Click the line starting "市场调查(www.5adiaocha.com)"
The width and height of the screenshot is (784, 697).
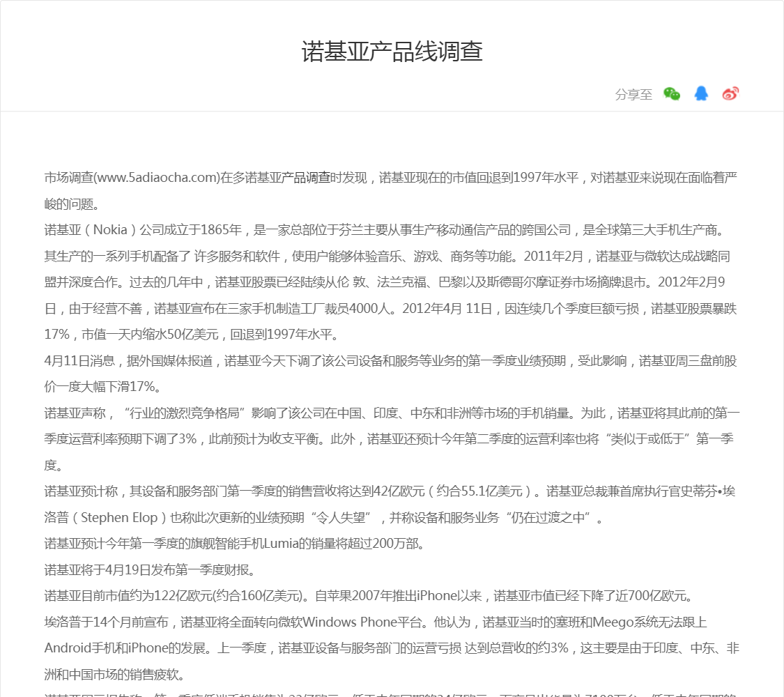click(x=391, y=178)
